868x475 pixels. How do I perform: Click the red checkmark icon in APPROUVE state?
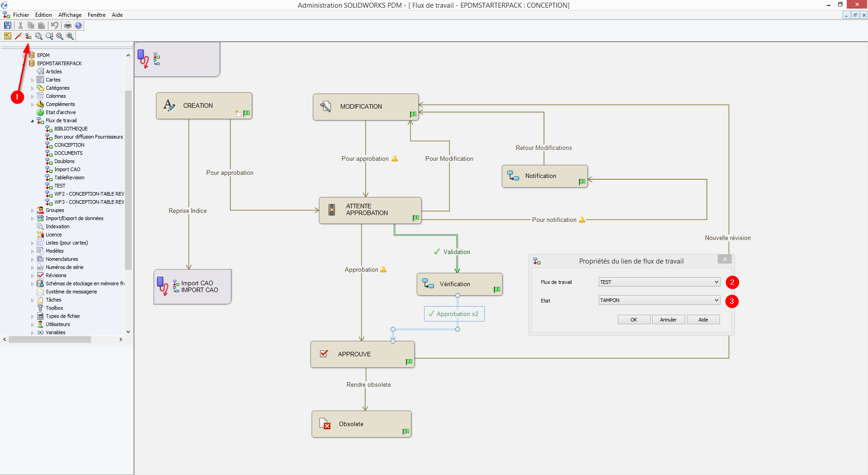click(x=324, y=354)
